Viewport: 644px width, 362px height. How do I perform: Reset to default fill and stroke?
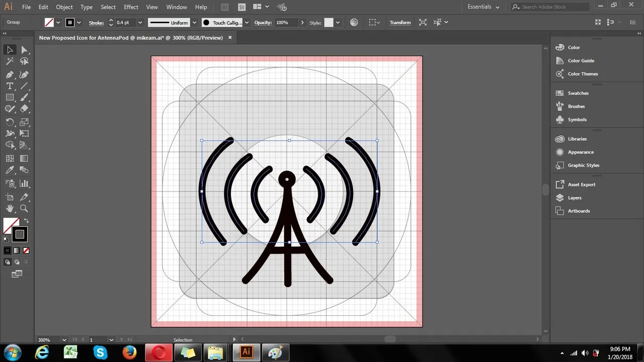[6, 239]
